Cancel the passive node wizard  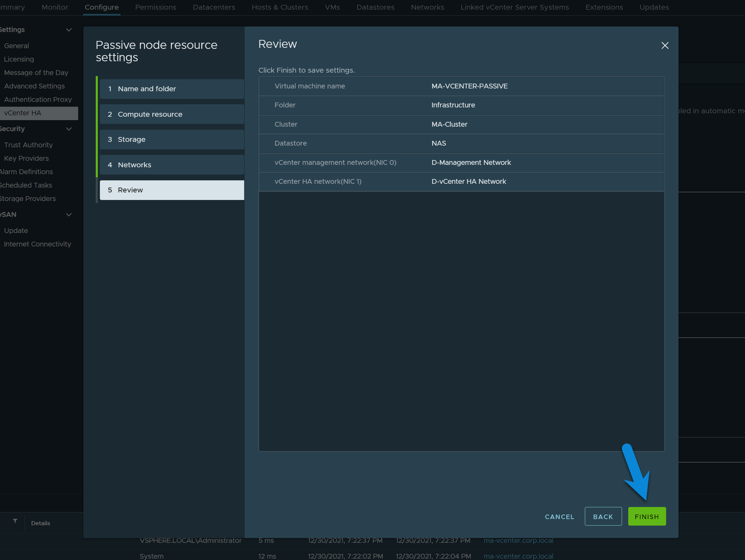click(559, 517)
